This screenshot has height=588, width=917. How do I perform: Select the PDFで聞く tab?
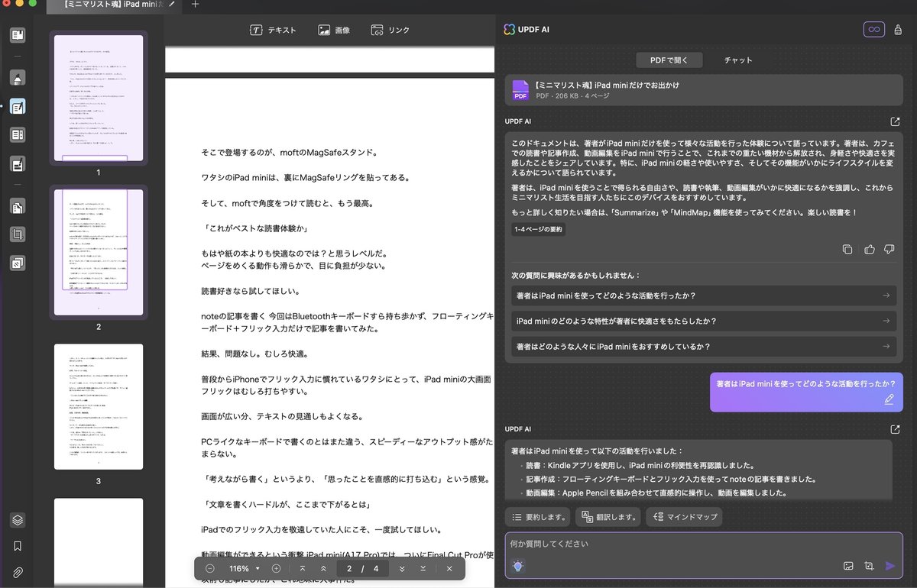[669, 60]
